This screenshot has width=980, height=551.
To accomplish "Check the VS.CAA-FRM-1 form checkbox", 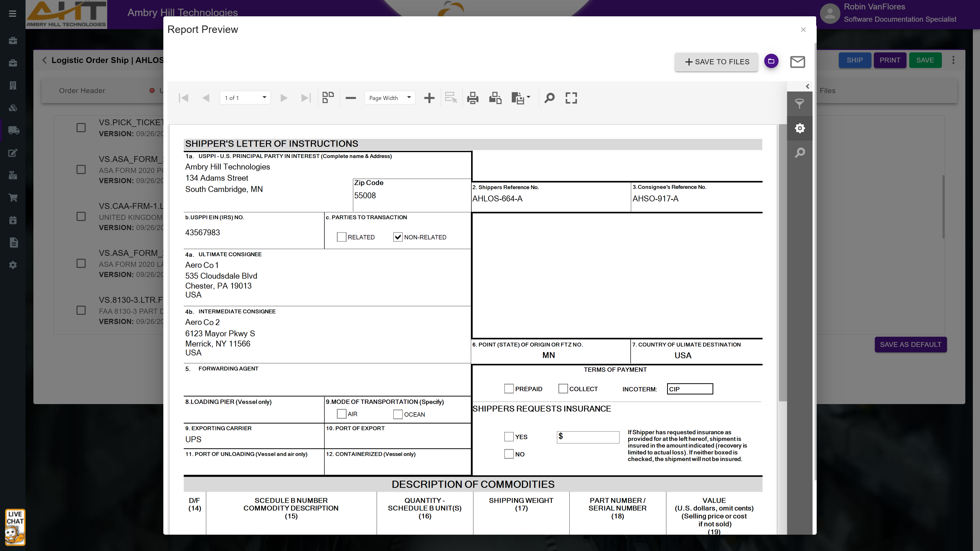I will pyautogui.click(x=81, y=217).
